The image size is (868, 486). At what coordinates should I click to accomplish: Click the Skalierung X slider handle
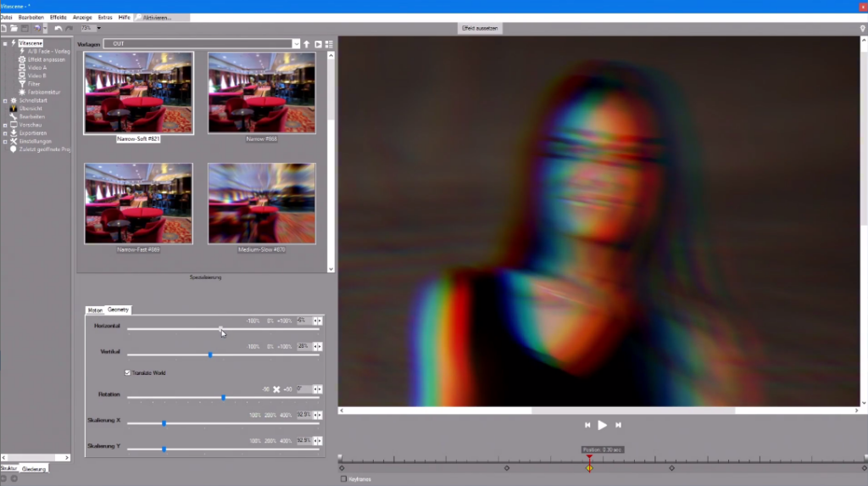[x=164, y=423]
